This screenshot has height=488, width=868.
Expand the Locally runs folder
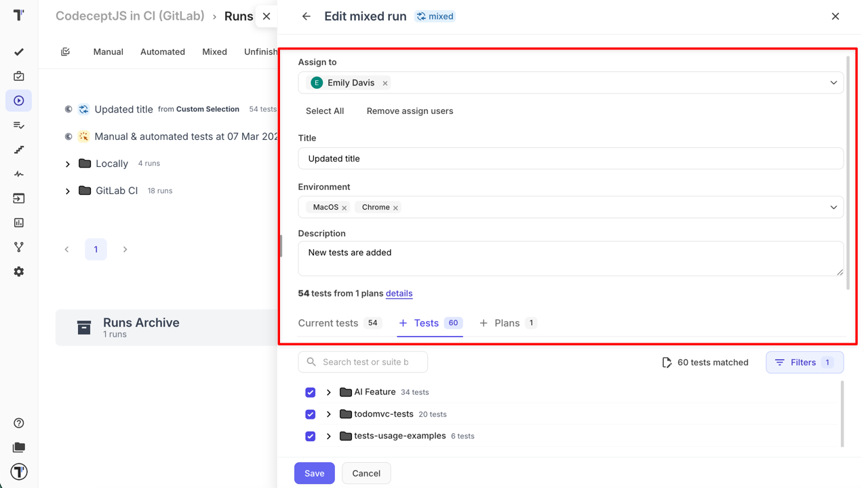point(68,164)
